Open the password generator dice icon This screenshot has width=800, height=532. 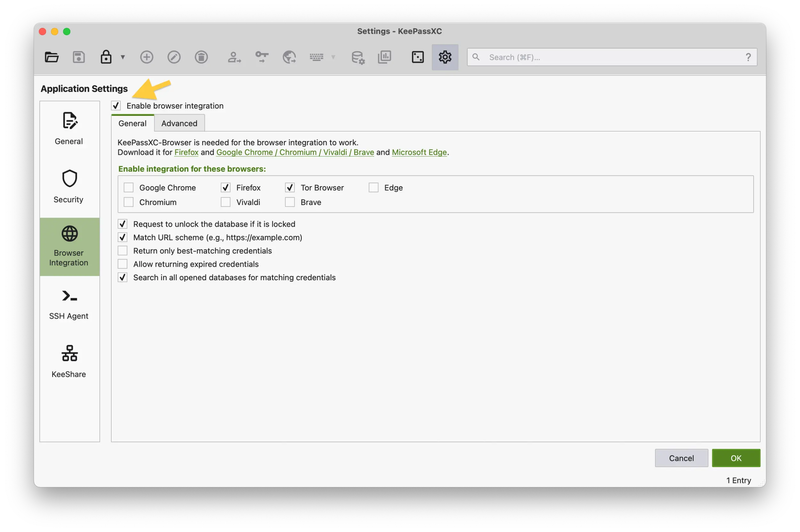tap(417, 57)
